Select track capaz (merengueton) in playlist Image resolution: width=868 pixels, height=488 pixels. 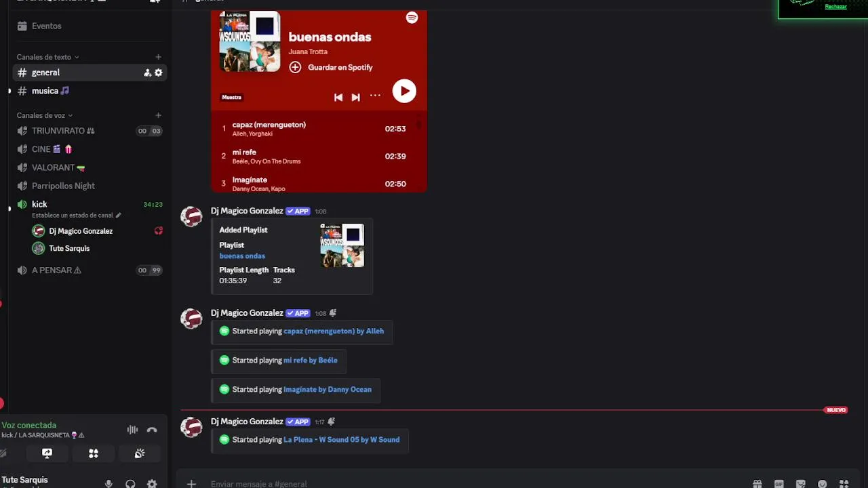[x=316, y=129]
